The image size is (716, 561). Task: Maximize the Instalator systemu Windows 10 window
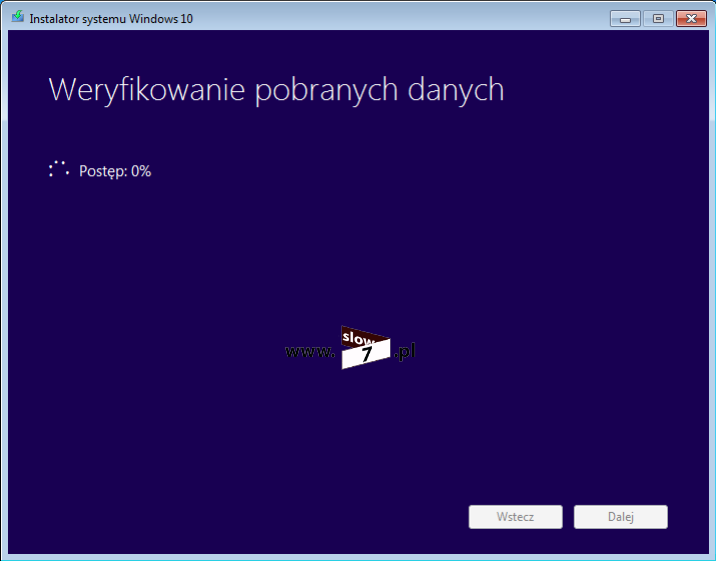(658, 19)
